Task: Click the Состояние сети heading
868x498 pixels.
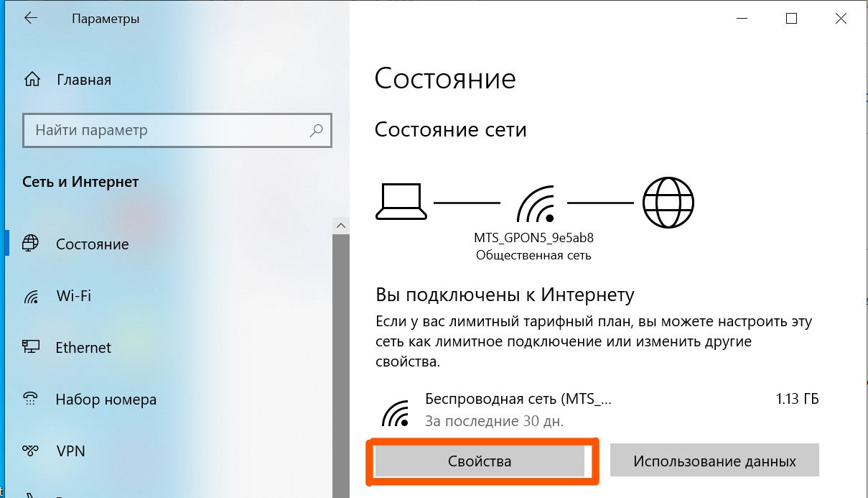Action: pyautogui.click(x=451, y=130)
